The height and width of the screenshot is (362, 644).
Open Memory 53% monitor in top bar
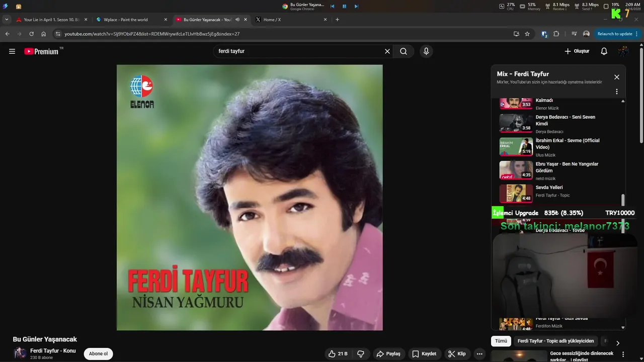(x=530, y=6)
